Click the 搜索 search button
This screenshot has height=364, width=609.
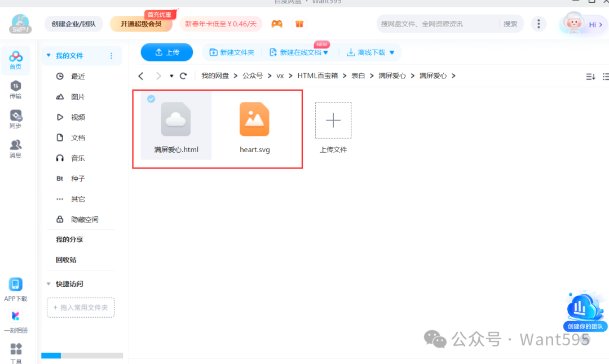click(510, 24)
